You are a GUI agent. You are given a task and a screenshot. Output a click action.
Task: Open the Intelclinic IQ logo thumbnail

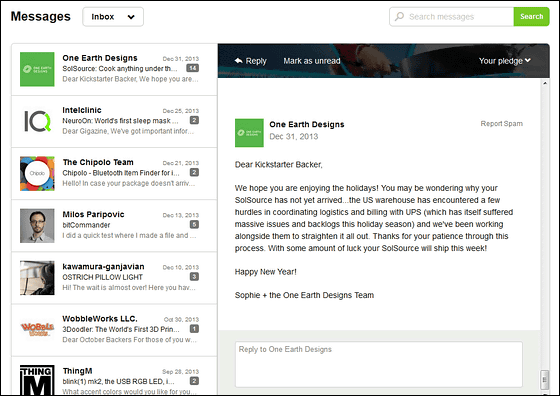tap(37, 121)
